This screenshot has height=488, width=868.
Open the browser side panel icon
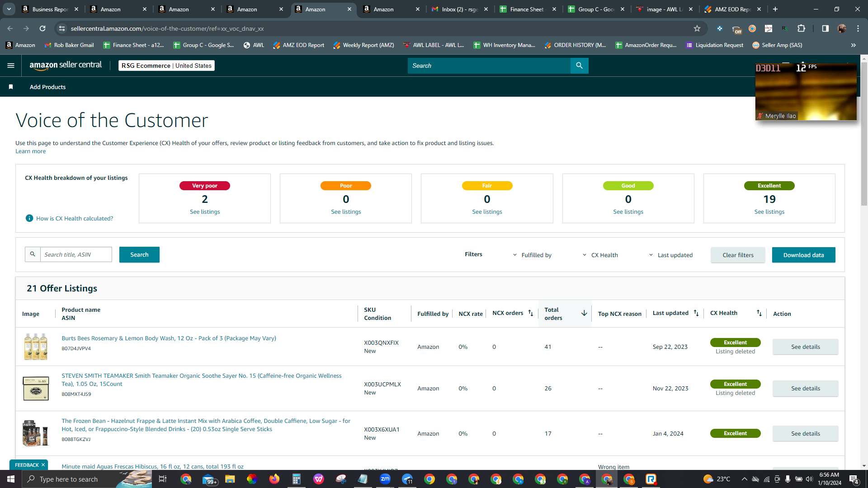click(826, 28)
